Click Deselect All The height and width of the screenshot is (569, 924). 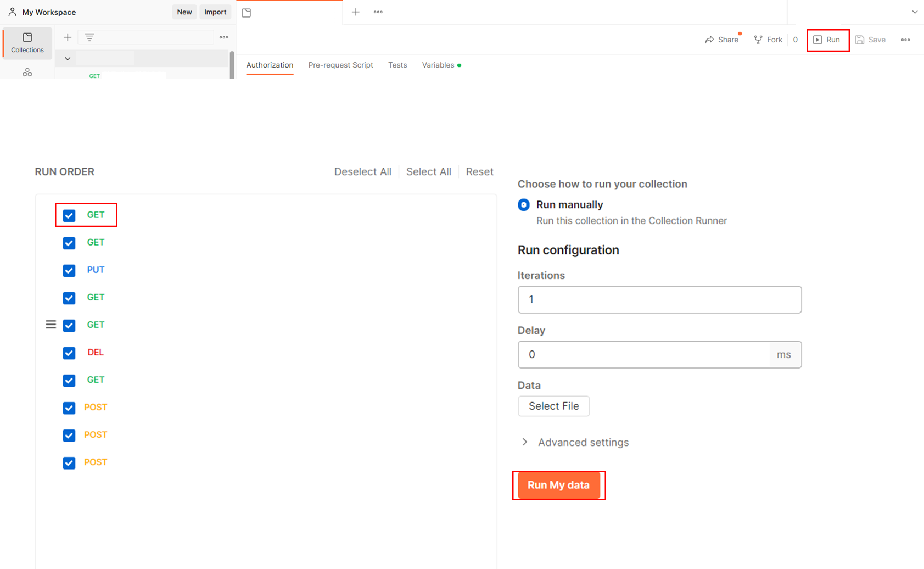pyautogui.click(x=363, y=172)
